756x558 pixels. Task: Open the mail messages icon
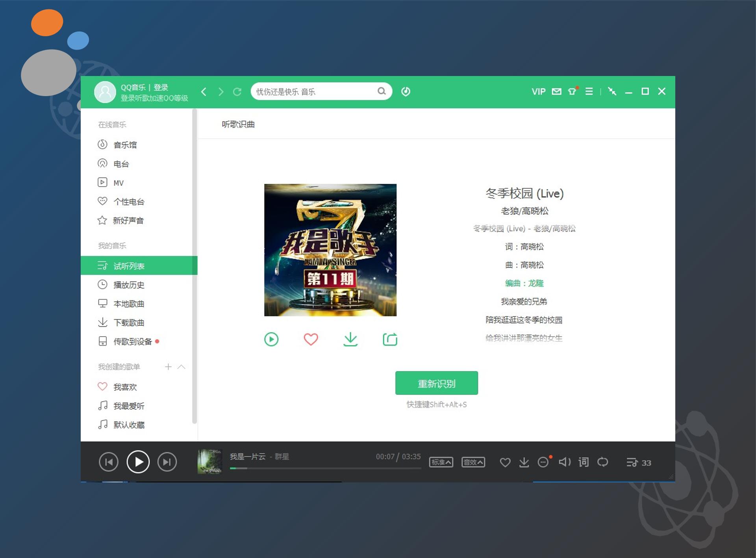(x=556, y=91)
